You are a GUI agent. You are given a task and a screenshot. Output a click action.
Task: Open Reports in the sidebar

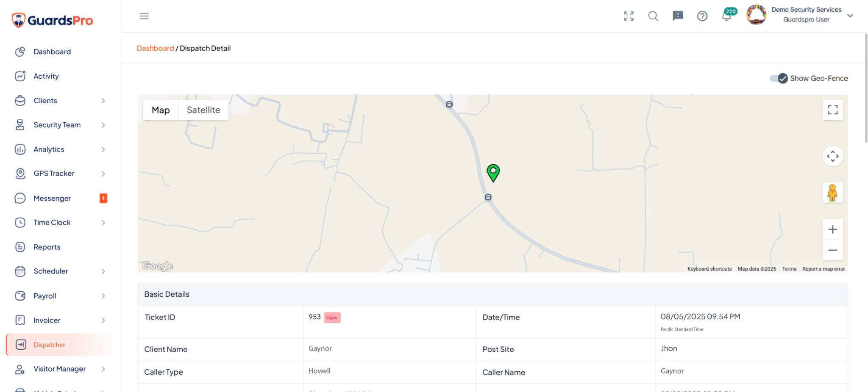tap(47, 247)
